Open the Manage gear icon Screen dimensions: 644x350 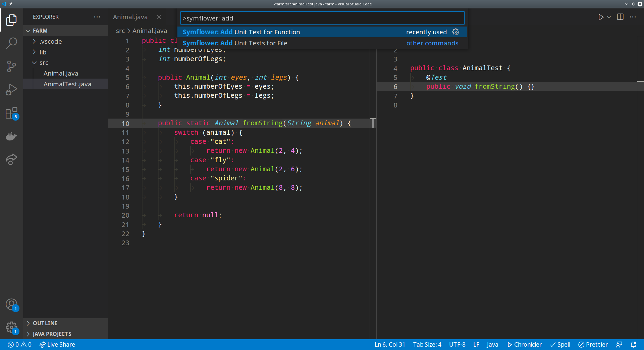pyautogui.click(x=11, y=327)
